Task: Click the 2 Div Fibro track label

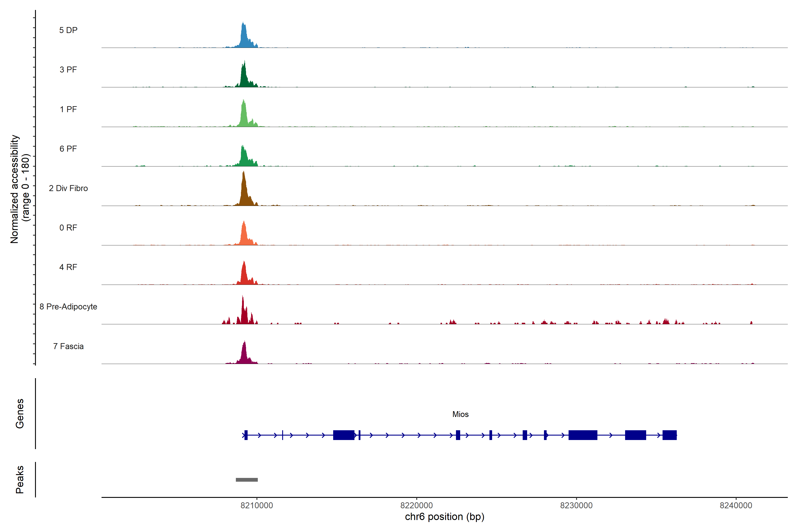Action: tap(68, 188)
